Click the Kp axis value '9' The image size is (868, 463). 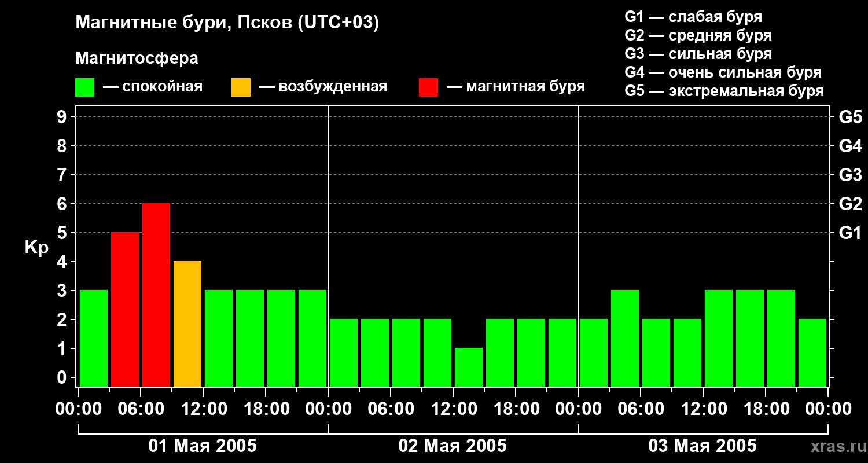tap(63, 117)
